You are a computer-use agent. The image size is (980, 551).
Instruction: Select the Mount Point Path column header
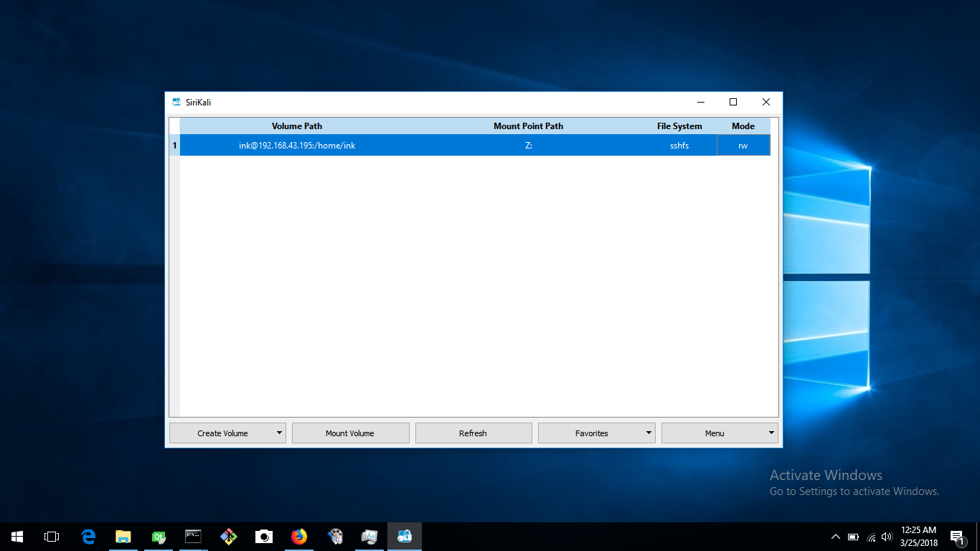tap(529, 126)
